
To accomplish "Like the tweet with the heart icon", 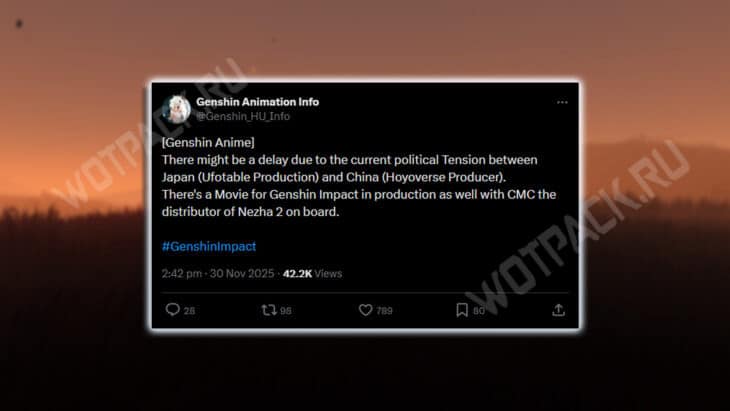I will pyautogui.click(x=364, y=310).
